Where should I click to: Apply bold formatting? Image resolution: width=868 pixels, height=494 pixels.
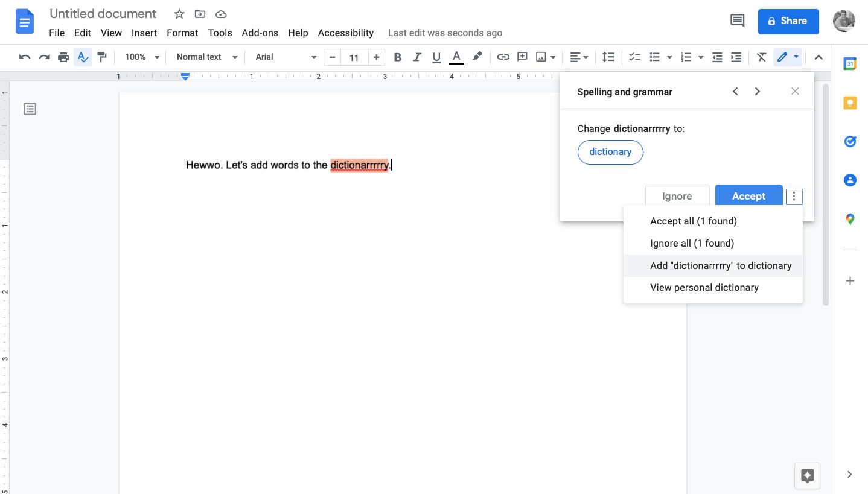pos(397,57)
